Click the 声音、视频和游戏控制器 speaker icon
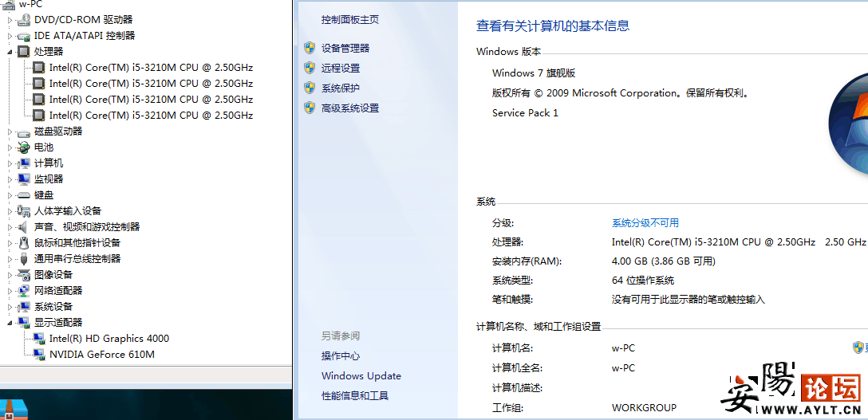This screenshot has height=420, width=868. [24, 227]
